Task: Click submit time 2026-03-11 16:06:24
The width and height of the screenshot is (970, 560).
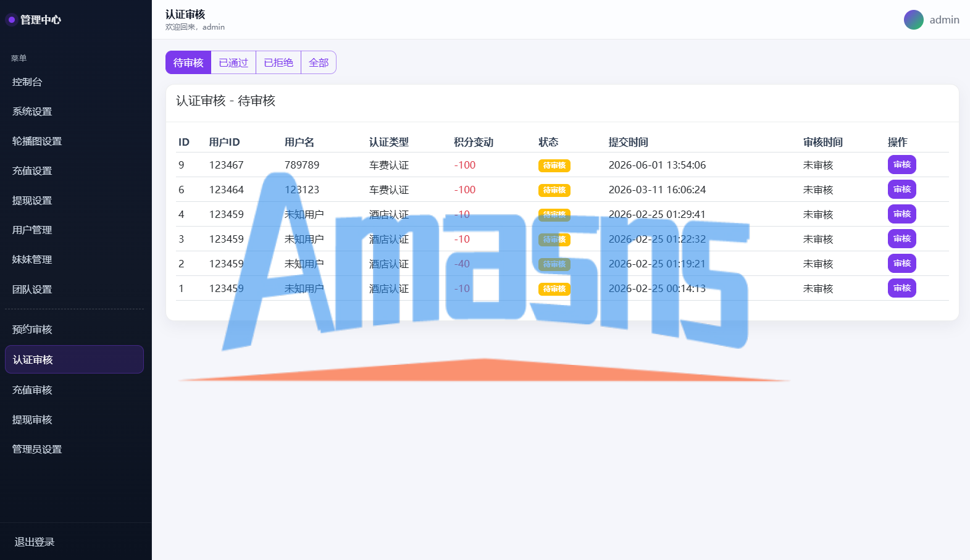Action: click(x=657, y=190)
